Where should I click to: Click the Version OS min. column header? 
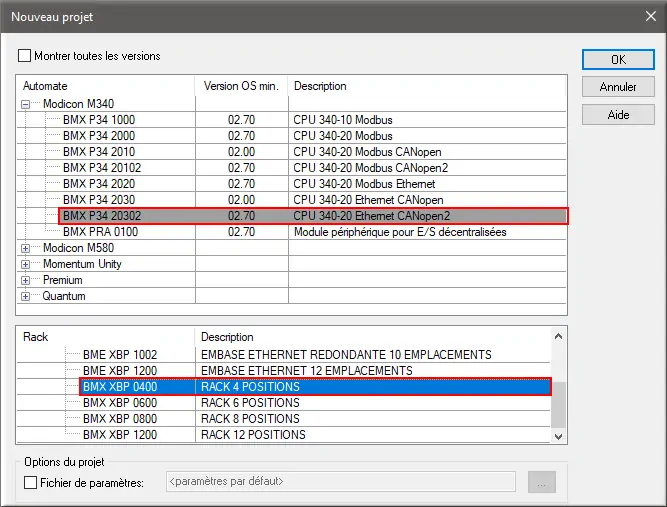(x=241, y=86)
